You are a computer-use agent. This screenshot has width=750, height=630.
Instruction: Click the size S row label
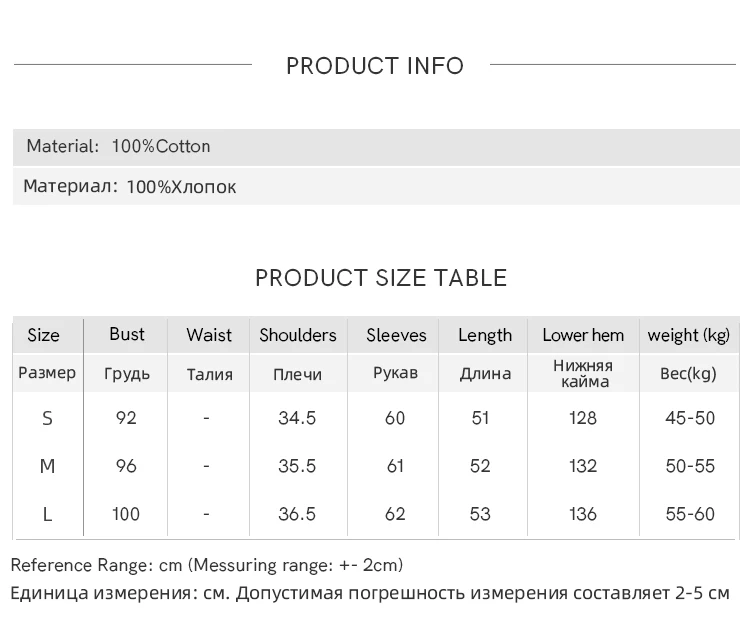[x=47, y=418]
